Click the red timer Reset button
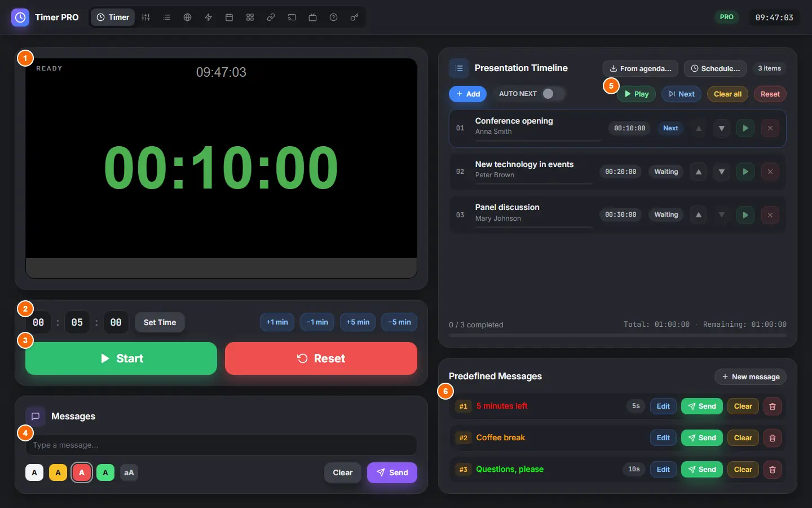 click(x=321, y=358)
